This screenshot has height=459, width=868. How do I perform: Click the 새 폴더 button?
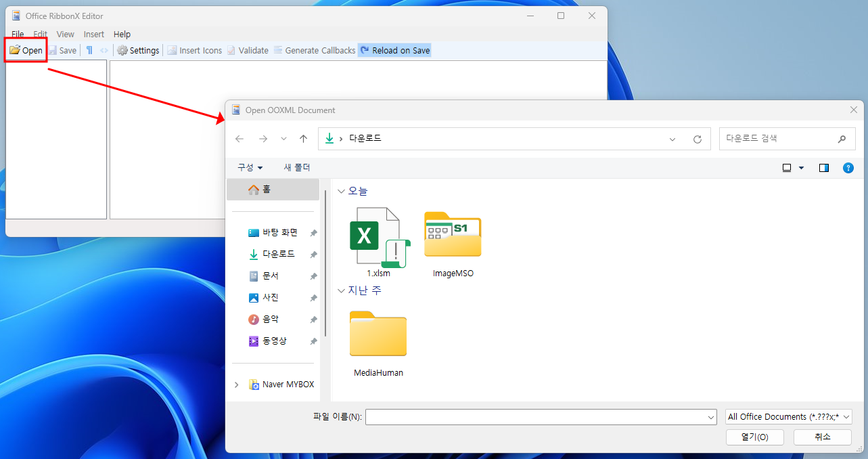coord(297,167)
